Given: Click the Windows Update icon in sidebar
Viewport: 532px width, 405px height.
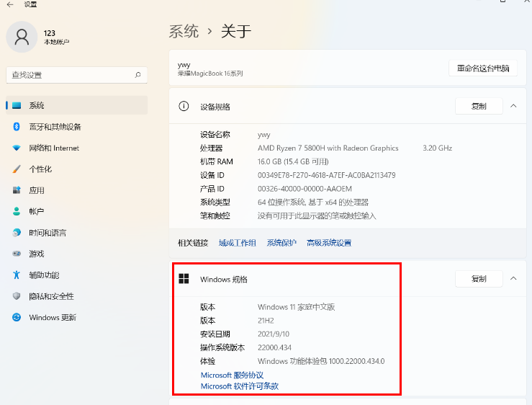Looking at the screenshot, I should pyautogui.click(x=17, y=318).
